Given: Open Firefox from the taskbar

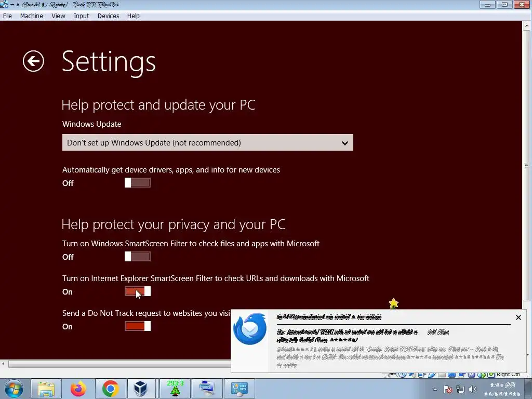Looking at the screenshot, I should (x=78, y=389).
